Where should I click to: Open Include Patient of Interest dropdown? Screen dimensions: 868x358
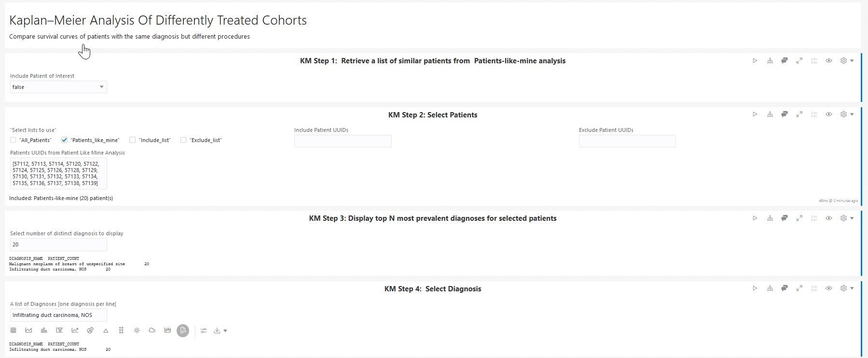[x=58, y=87]
